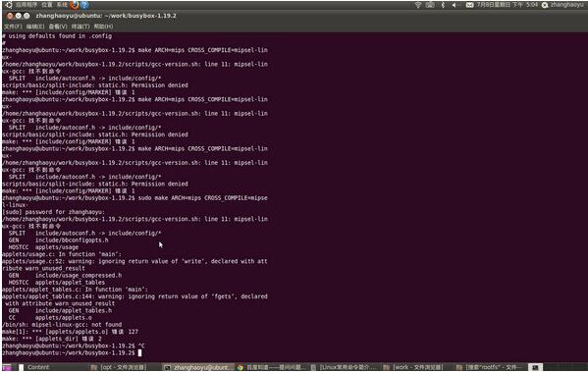The image size is (588, 372).
Task: Open the help icon in top panel
Action: tap(84, 5)
